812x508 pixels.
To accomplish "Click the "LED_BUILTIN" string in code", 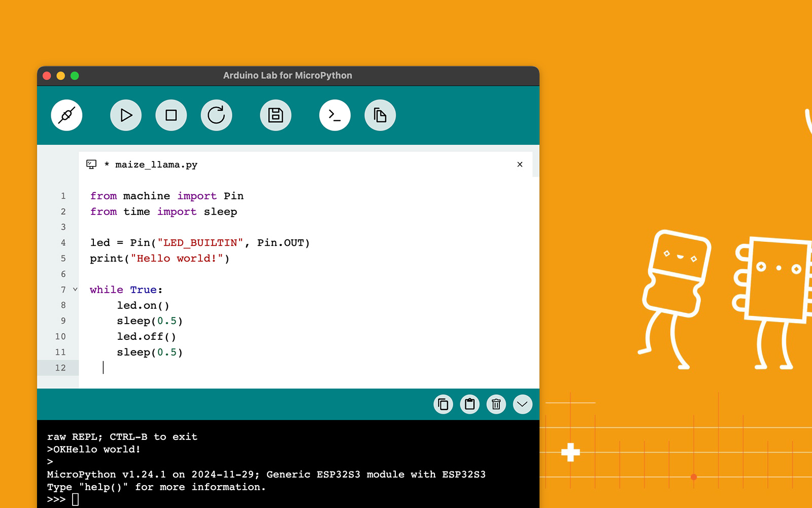I will (x=200, y=243).
